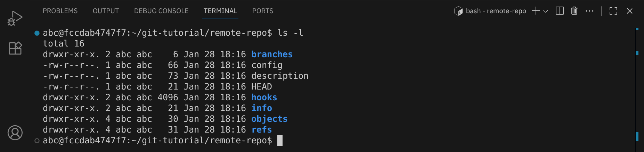The image size is (644, 152).
Task: Select the PORTS tab
Action: [x=263, y=11]
